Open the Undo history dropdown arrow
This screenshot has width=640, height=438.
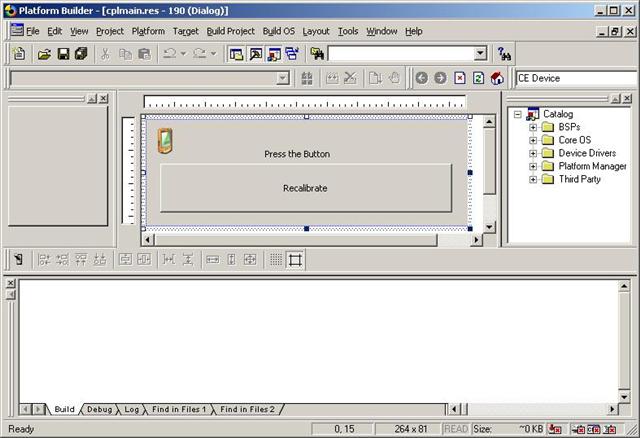click(183, 53)
